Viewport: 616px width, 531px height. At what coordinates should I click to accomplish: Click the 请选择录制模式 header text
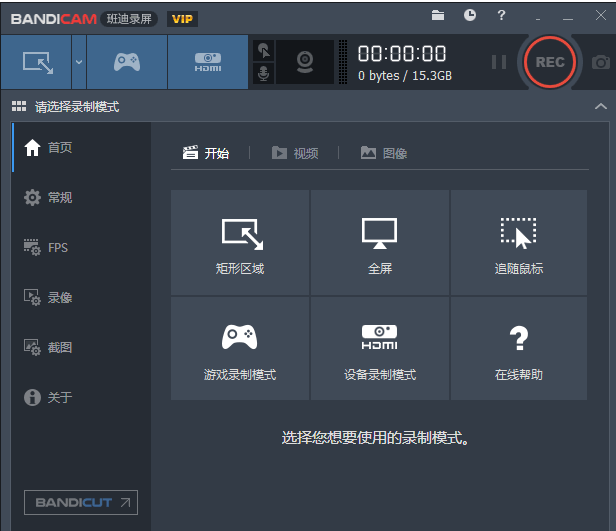tap(77, 107)
